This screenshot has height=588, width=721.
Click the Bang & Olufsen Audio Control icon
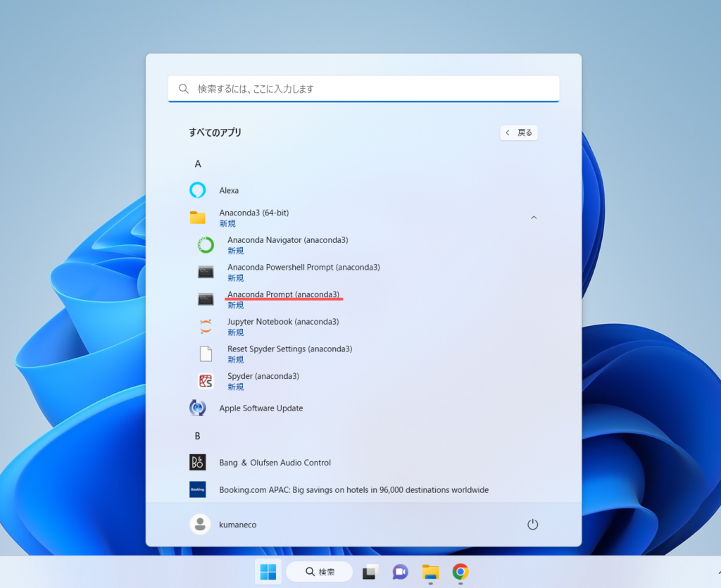pyautogui.click(x=198, y=463)
